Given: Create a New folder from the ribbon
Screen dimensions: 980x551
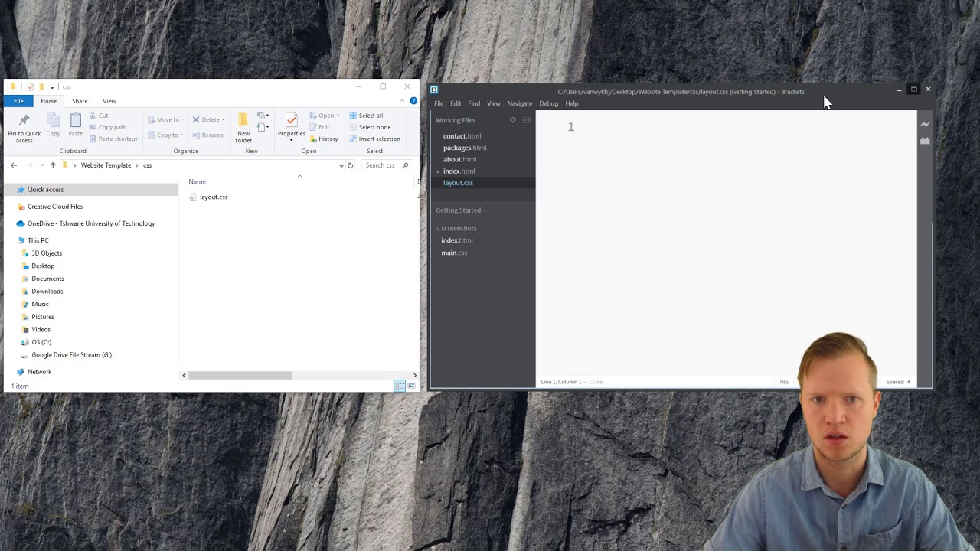Looking at the screenshot, I should [x=243, y=127].
